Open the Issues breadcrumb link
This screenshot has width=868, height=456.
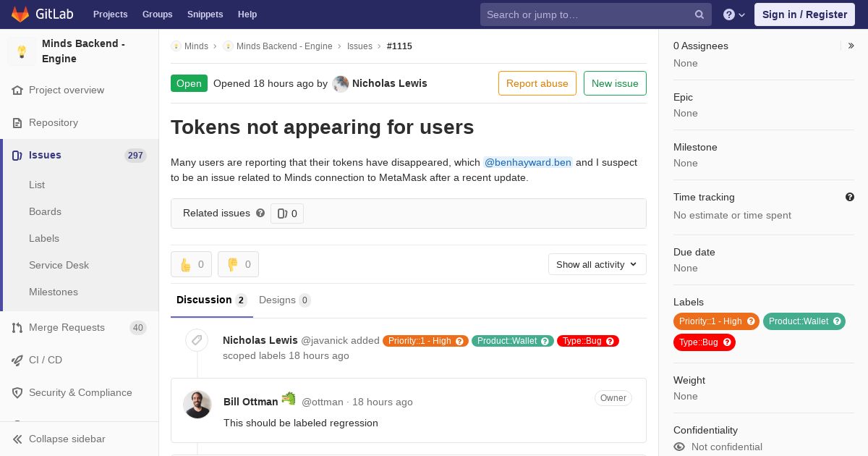[x=359, y=46]
